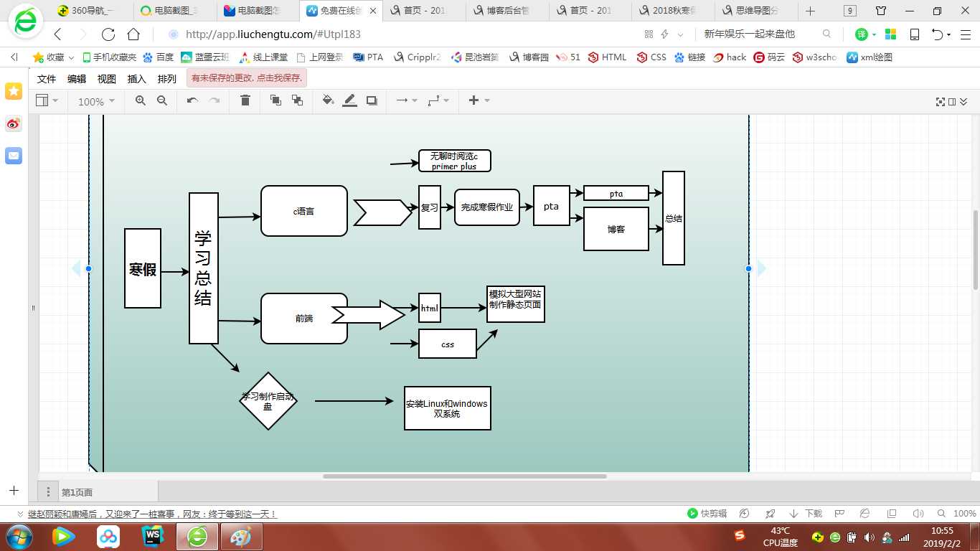Click the zoom out magnifier icon
The height and width of the screenshot is (551, 980).
pyautogui.click(x=162, y=101)
